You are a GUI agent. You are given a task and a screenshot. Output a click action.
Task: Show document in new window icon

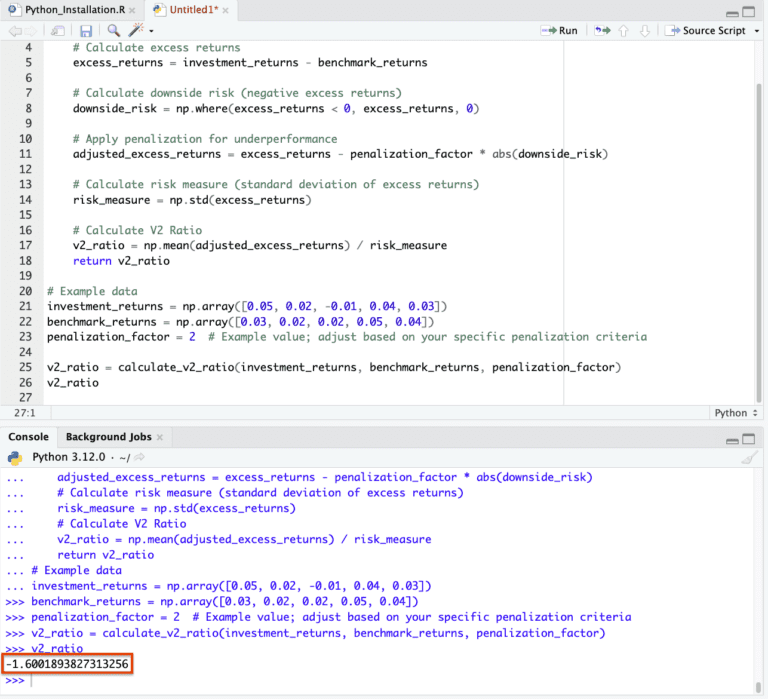point(58,31)
